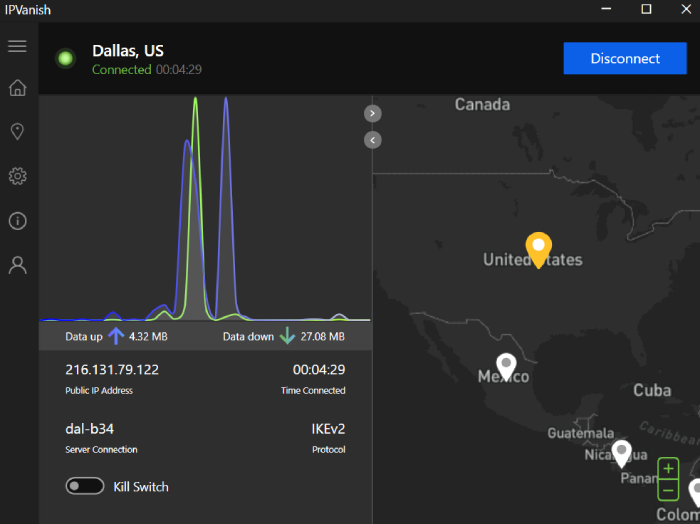Click the 27.08 MB data down value
Viewport: 700px width, 524px height.
pos(322,337)
